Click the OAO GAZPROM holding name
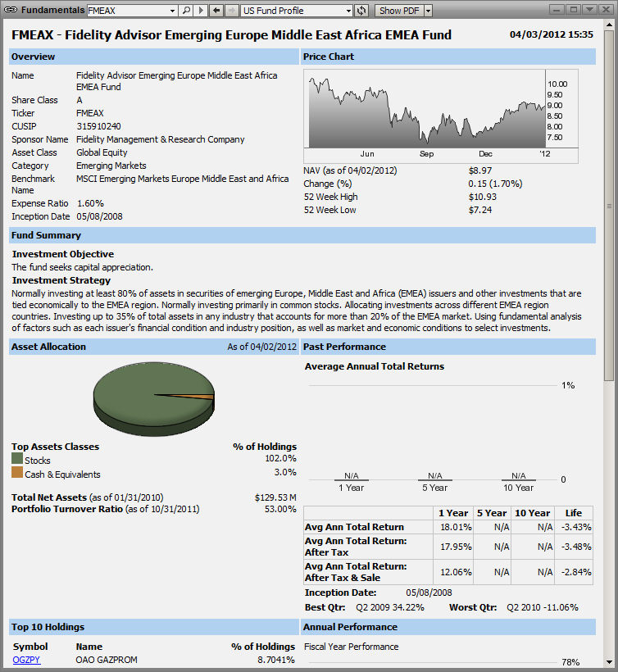Screen dimensions: 618x672 tap(107, 660)
